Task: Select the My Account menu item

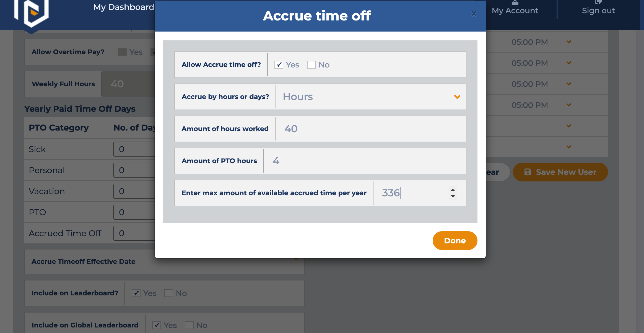Action: point(515,11)
